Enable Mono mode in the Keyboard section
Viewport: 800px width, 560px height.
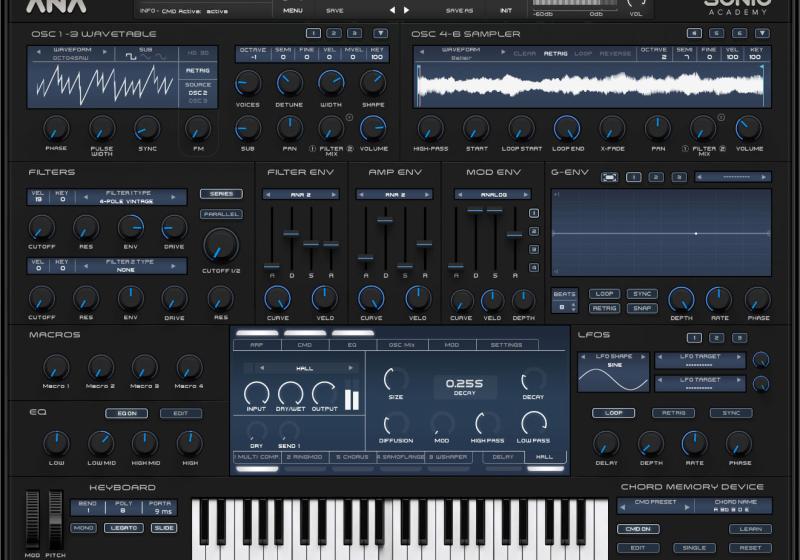coord(83,527)
